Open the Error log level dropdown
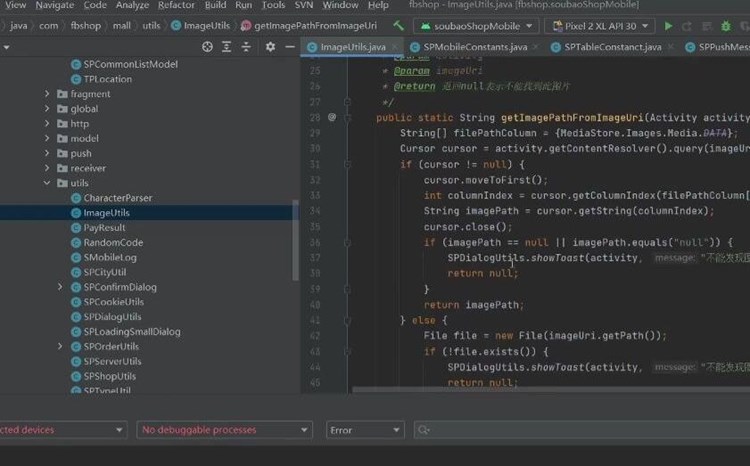Image resolution: width=750 pixels, height=466 pixels. pyautogui.click(x=365, y=430)
